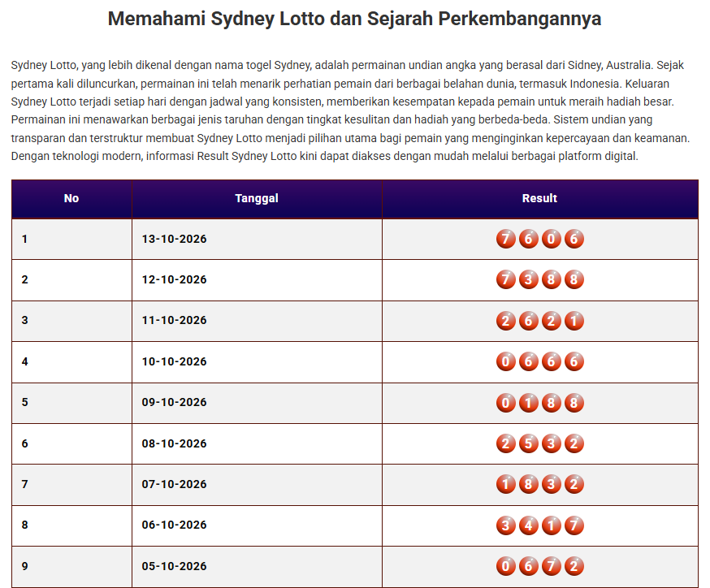Viewport: 710px width, 588px height.
Task: Click the date 07-10-2026
Action: coord(175,484)
